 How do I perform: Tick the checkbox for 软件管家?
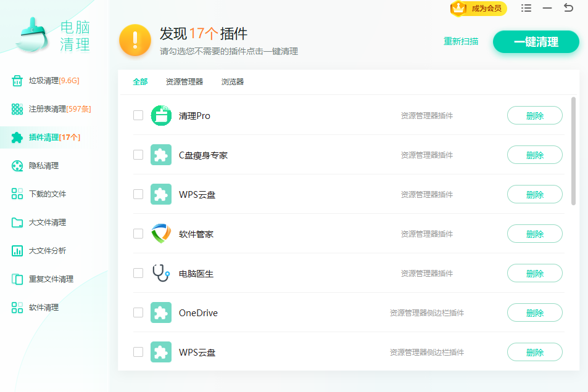pyautogui.click(x=138, y=234)
